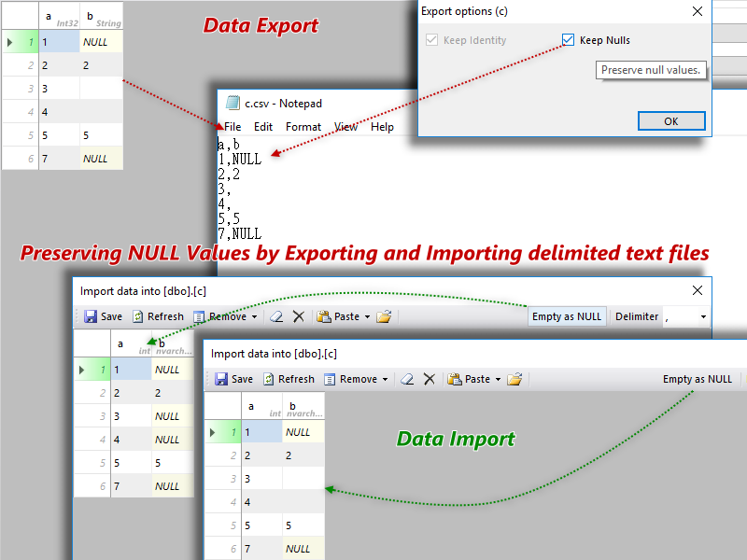The height and width of the screenshot is (560, 747).
Task: Close the Export options dialog
Action: tap(697, 11)
